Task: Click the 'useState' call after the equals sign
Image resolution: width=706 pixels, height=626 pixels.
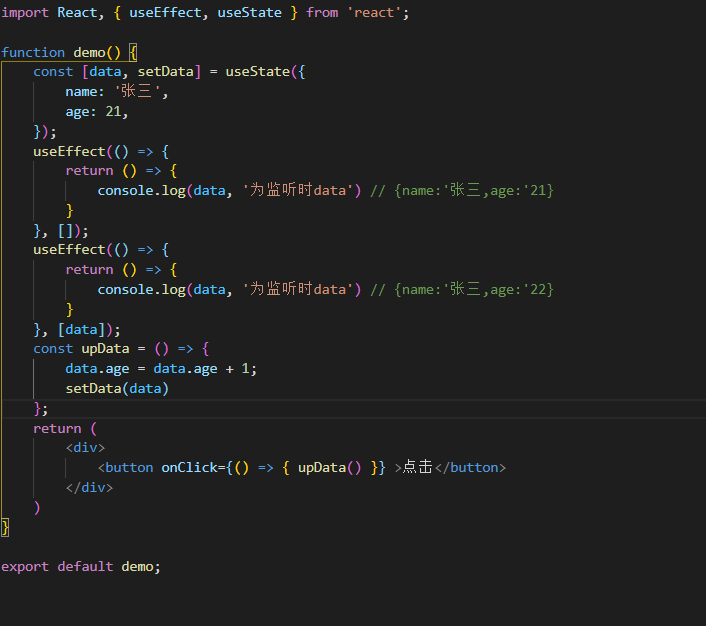Action: [x=258, y=72]
